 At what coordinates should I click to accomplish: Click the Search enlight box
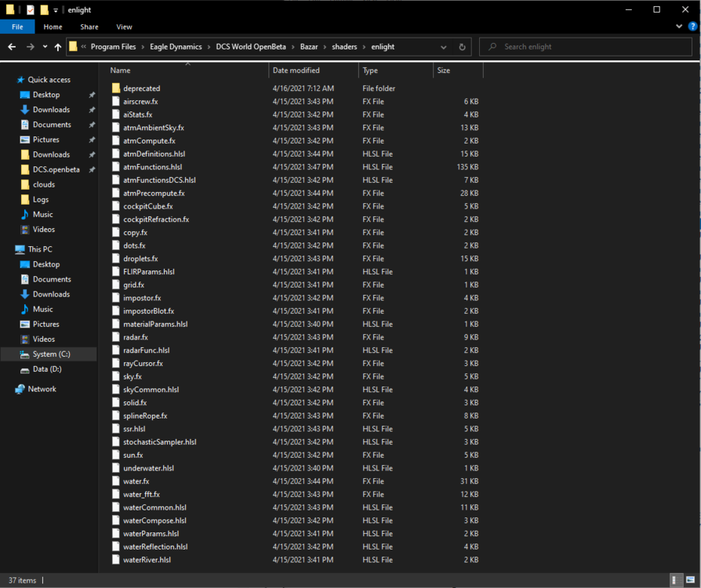tap(586, 46)
